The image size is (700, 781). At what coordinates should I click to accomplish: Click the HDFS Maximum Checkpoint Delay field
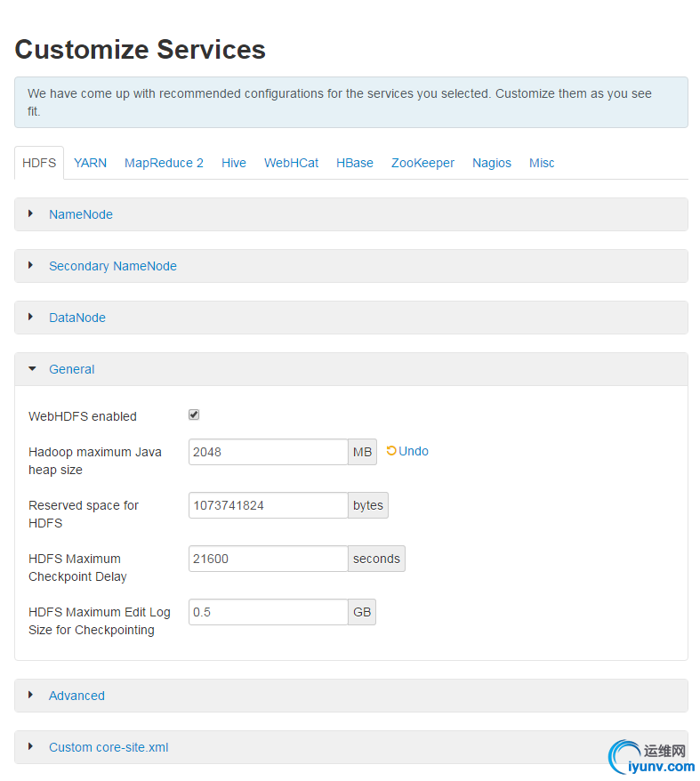(x=268, y=559)
